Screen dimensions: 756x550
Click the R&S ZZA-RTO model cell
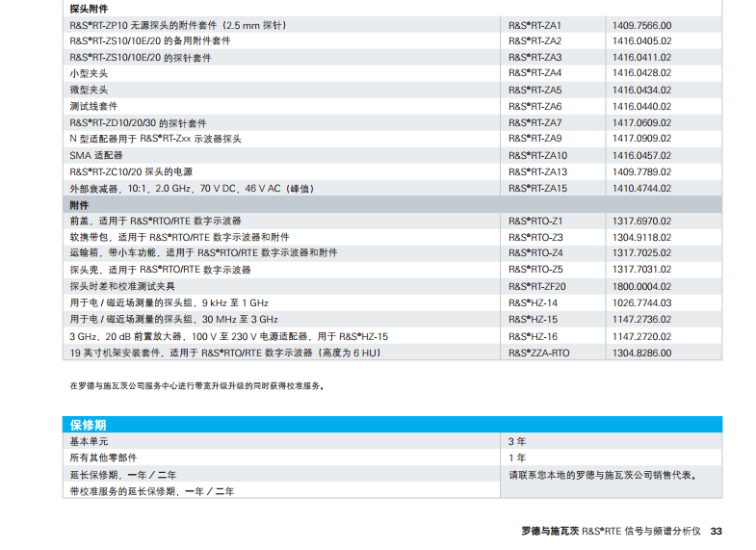pos(538,353)
